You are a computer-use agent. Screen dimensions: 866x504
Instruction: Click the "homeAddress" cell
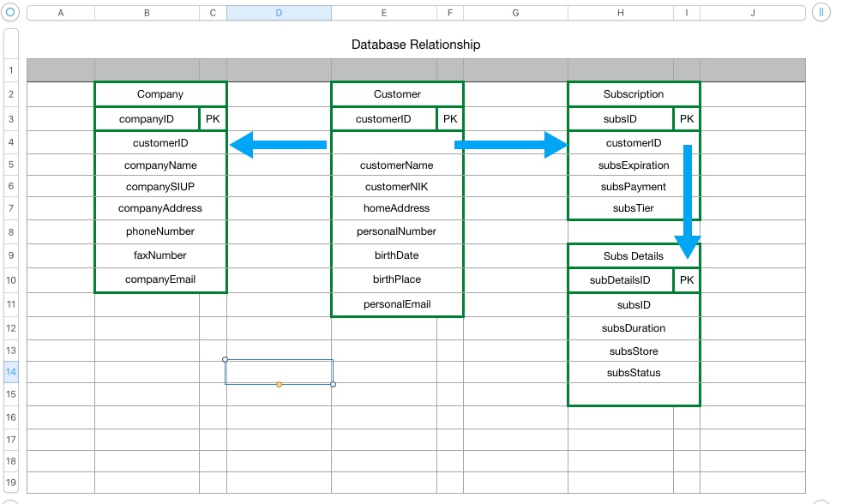(397, 208)
